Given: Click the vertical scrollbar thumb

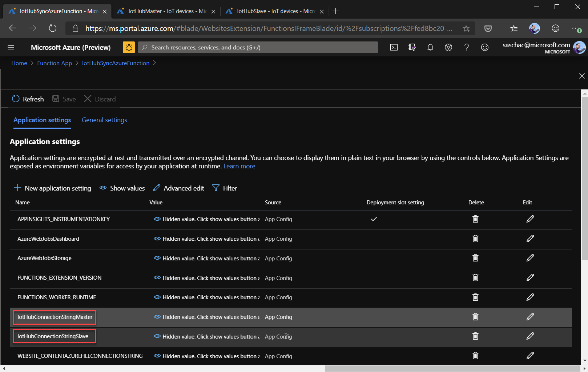Looking at the screenshot, I should point(585,178).
